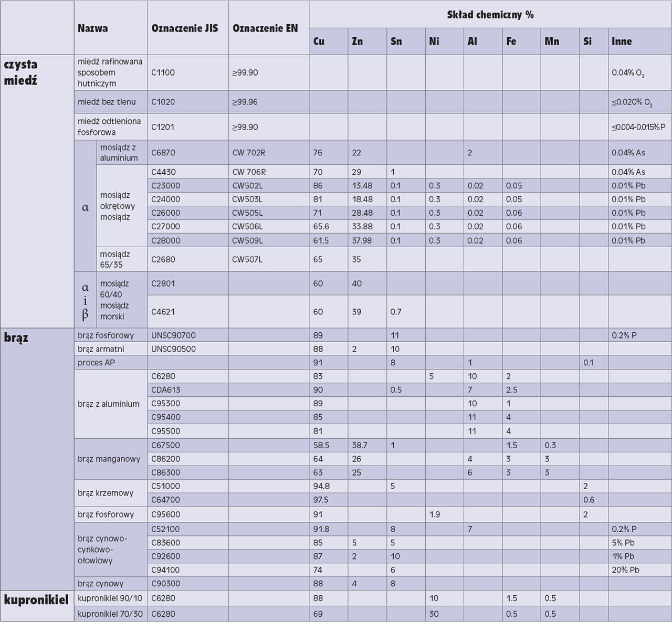Select the Mn column header
This screenshot has height=622, width=672.
[552, 41]
